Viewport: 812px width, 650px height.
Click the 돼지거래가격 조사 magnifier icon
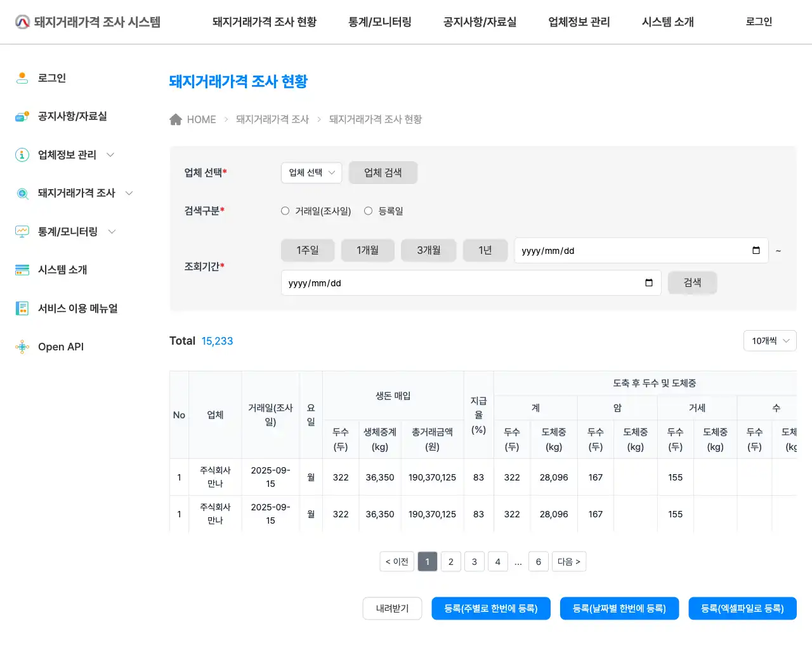[22, 193]
